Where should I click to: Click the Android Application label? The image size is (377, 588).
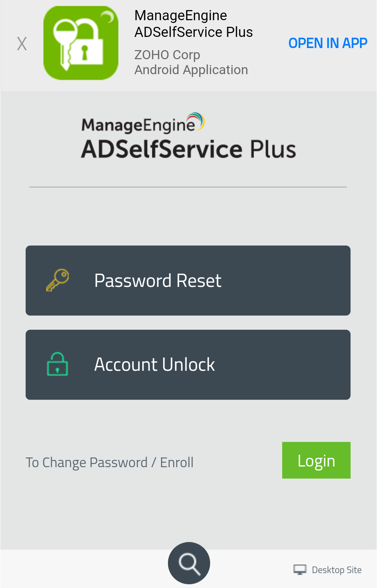tap(191, 69)
